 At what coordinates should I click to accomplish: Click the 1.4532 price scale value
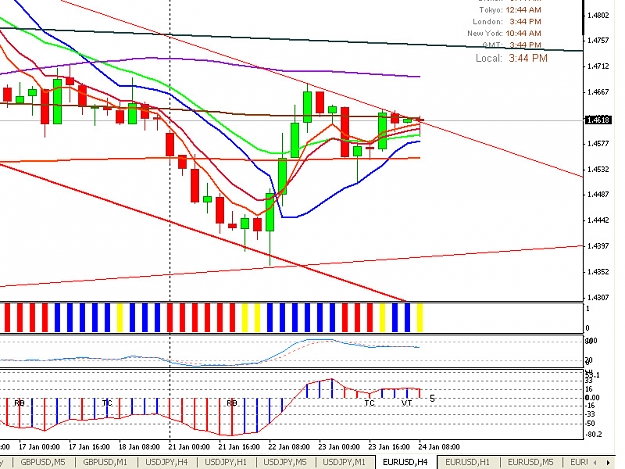pyautogui.click(x=598, y=169)
